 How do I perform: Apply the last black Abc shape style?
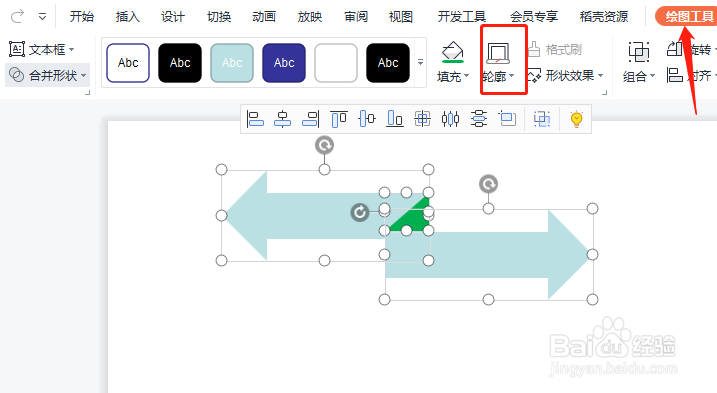coord(388,63)
